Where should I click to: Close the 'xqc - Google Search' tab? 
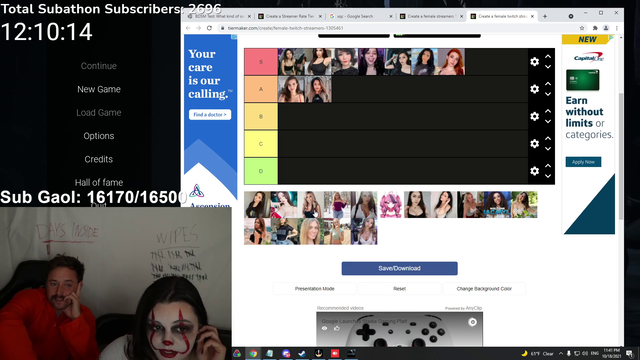[x=391, y=16]
